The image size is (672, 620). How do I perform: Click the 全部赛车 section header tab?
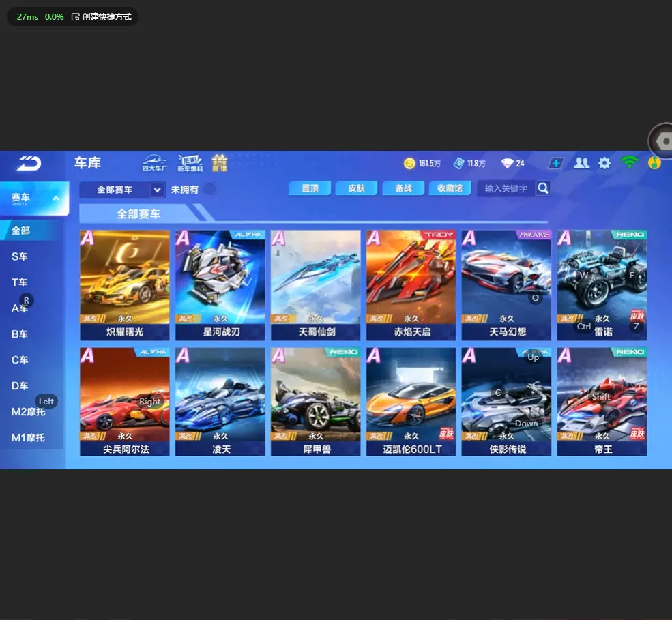138,213
